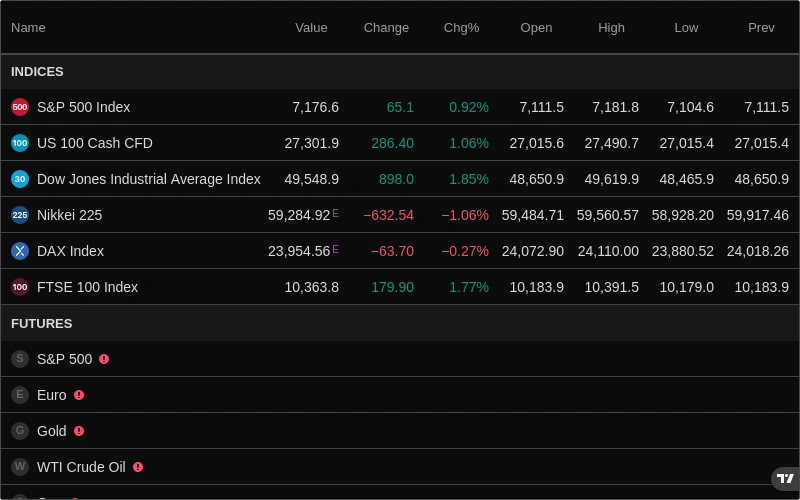Click the error warning icon beside Gold
The width and height of the screenshot is (800, 500).
pos(79,431)
